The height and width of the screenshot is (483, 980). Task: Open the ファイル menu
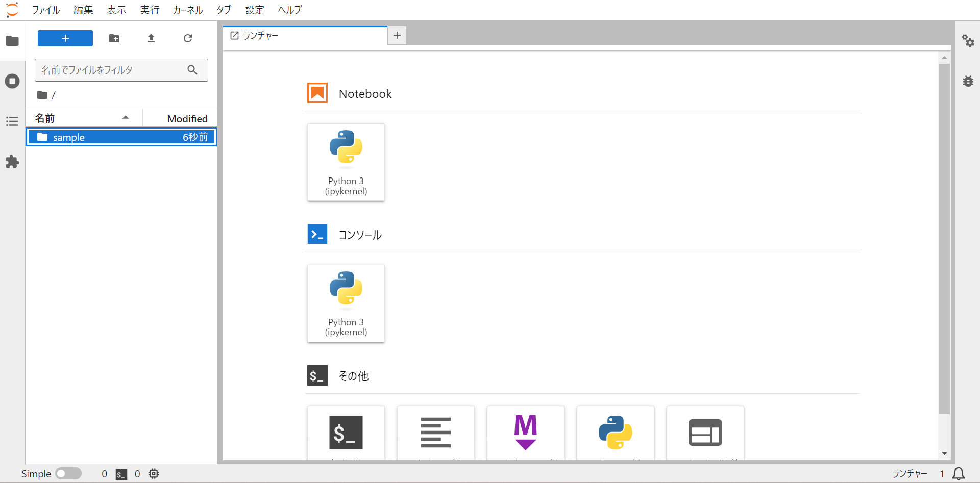tap(46, 10)
